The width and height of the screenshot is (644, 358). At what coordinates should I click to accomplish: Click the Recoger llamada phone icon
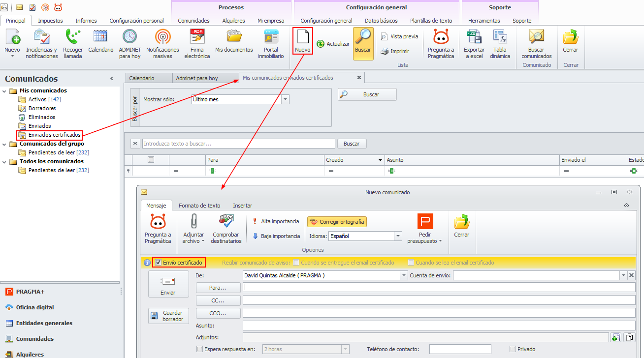(x=73, y=44)
